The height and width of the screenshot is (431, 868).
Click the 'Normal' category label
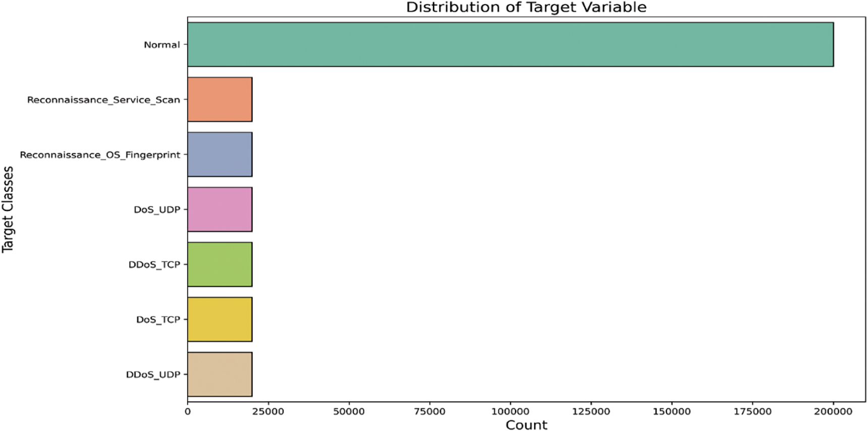coord(161,45)
